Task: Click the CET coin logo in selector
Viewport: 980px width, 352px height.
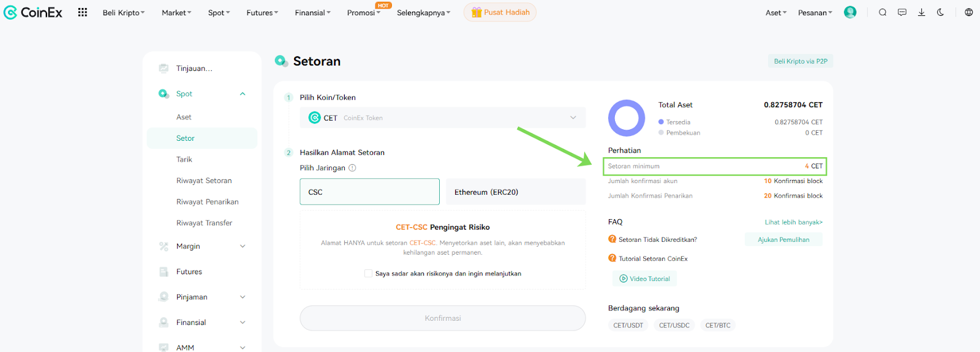Action: (x=314, y=118)
